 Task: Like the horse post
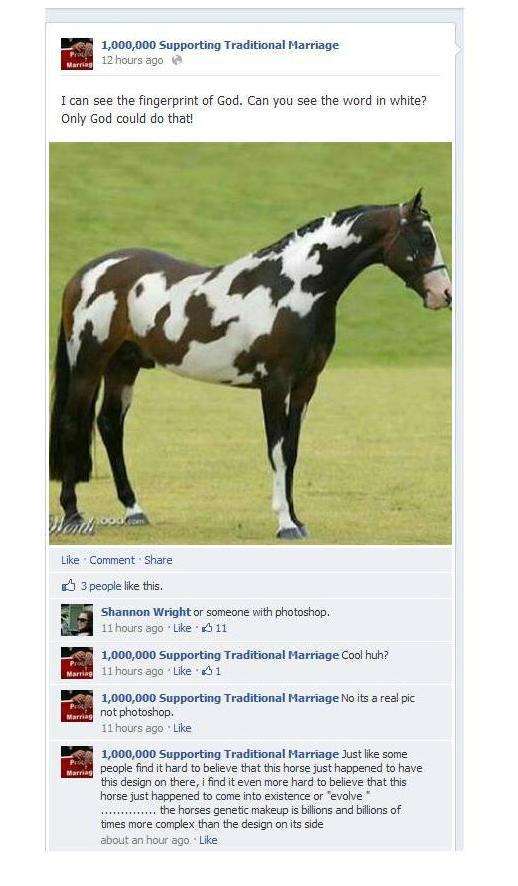(x=70, y=560)
